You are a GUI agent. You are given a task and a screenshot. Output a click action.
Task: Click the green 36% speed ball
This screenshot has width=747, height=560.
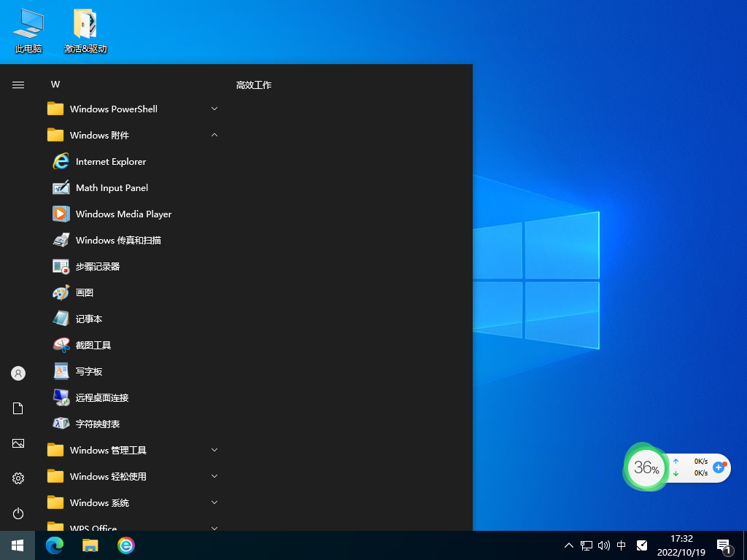(x=646, y=467)
